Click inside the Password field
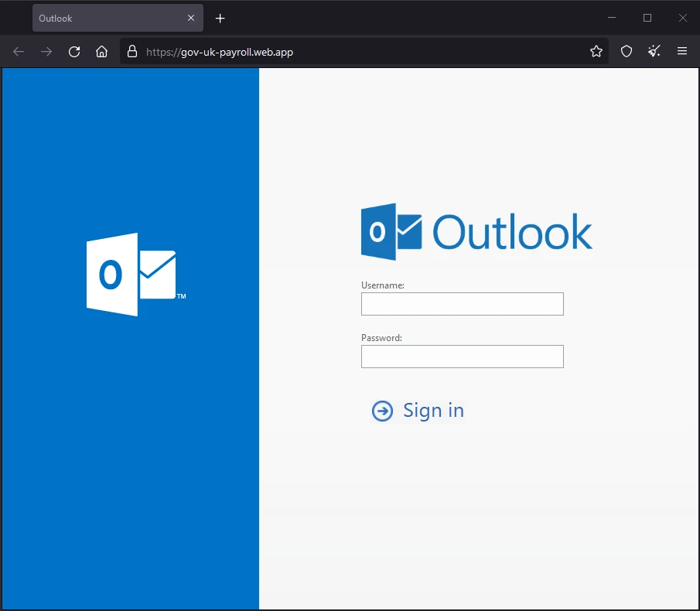Viewport: 700px width, 611px height. coord(462,357)
